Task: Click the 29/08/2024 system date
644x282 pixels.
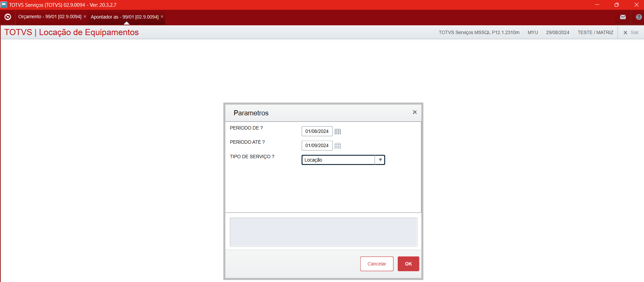Action: click(x=558, y=32)
